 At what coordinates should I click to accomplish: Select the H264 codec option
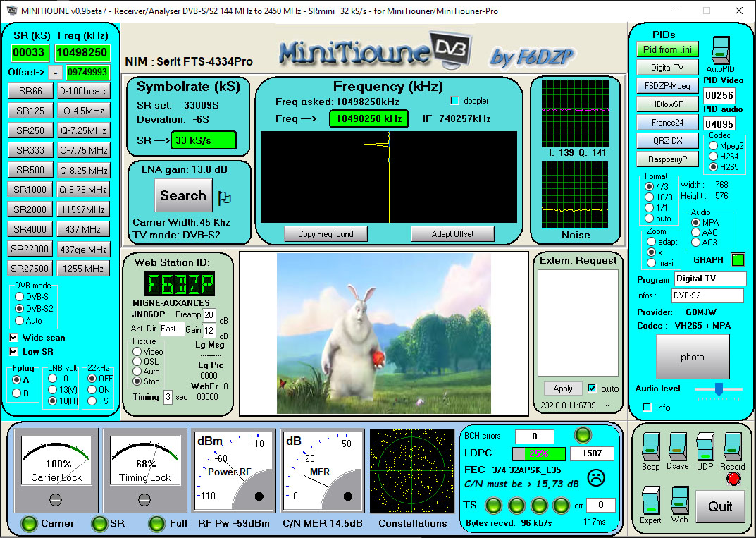coord(713,156)
